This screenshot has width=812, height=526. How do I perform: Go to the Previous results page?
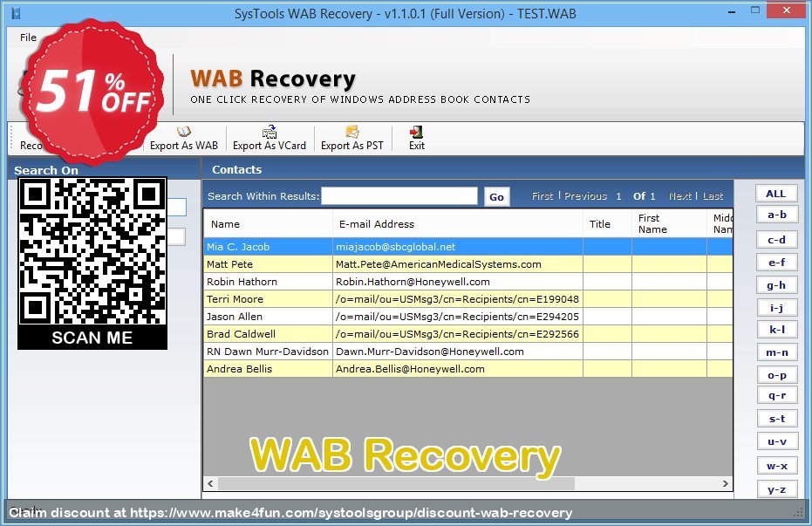click(585, 196)
